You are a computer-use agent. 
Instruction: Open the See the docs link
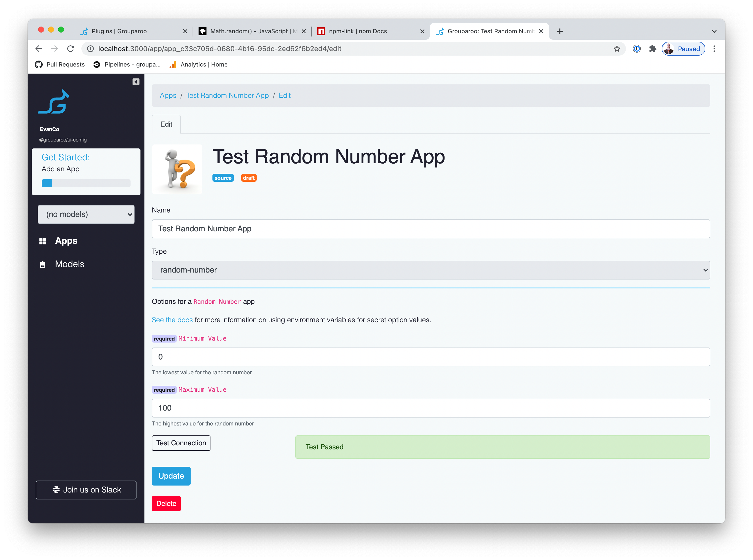172,320
